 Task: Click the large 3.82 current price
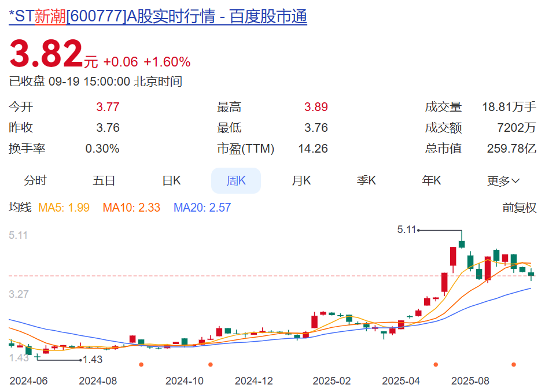(46, 56)
